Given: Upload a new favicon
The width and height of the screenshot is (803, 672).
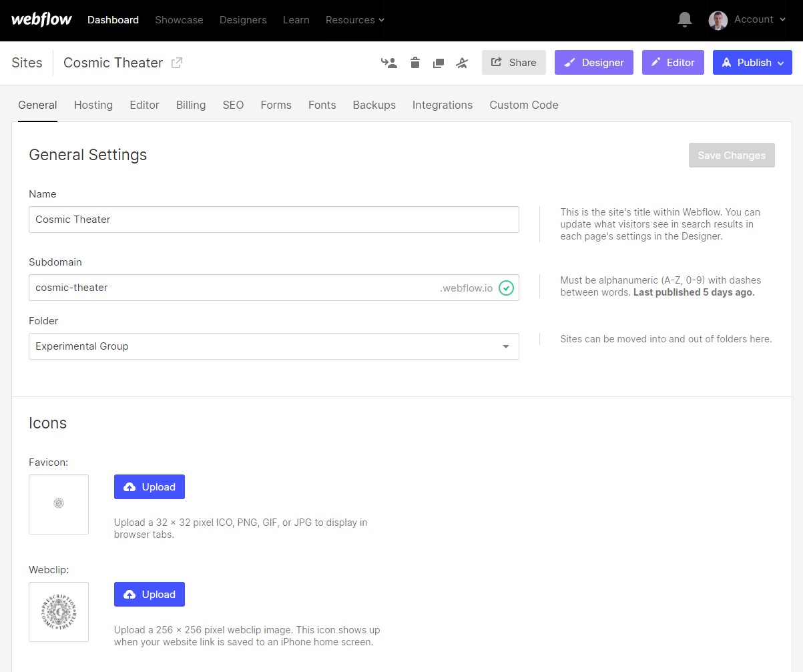Looking at the screenshot, I should (x=150, y=487).
